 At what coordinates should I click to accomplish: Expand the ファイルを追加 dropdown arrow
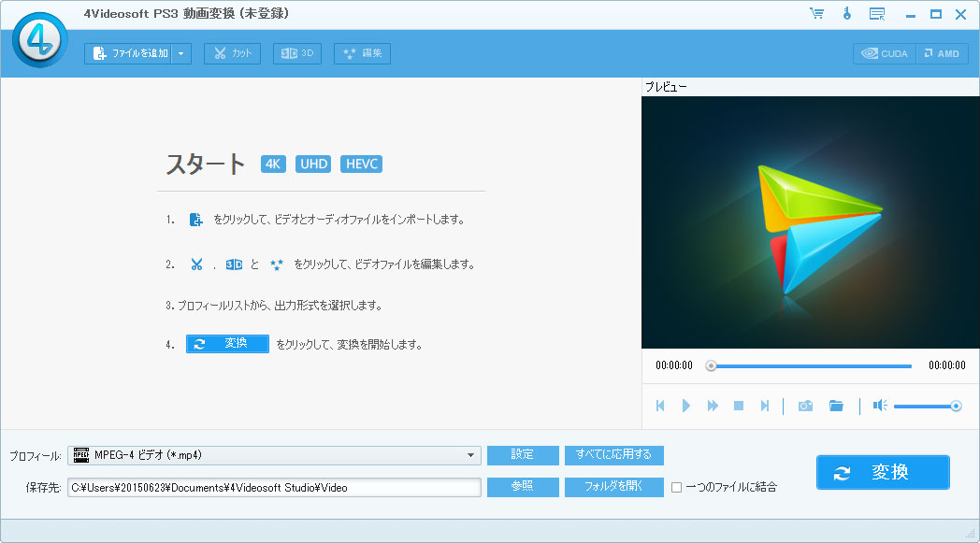tap(181, 53)
